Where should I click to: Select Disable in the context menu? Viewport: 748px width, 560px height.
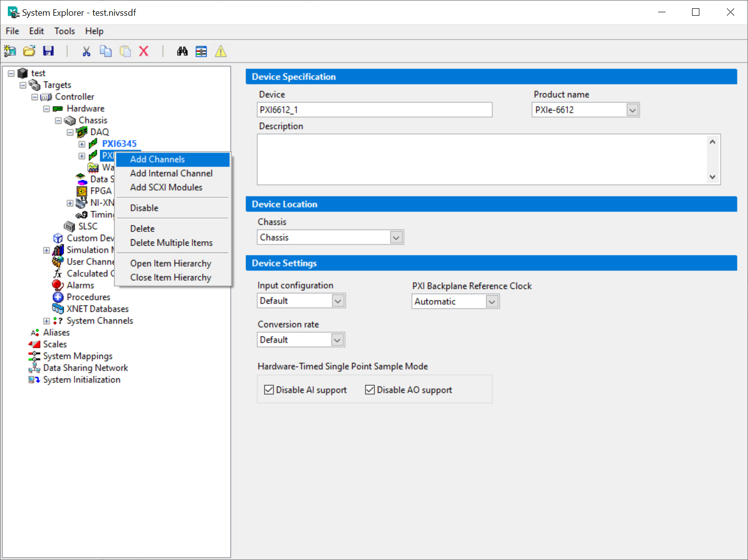173,208
